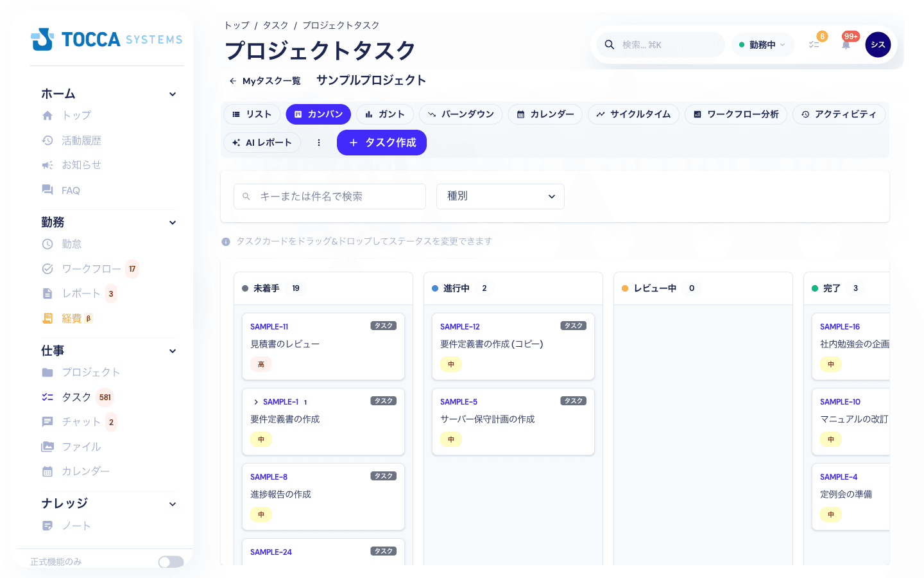Collapse the 勤務 sidebar section
The image size is (924, 578).
[x=173, y=223]
